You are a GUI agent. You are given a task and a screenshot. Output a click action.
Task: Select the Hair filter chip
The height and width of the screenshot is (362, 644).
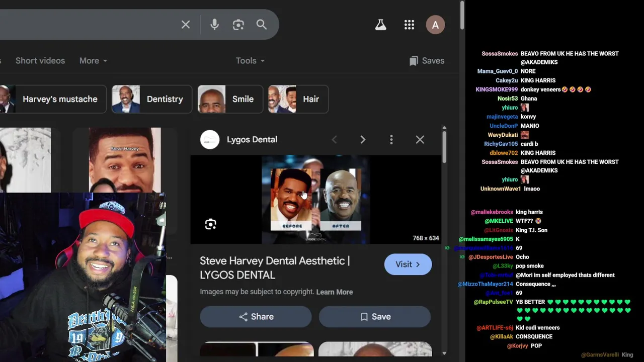tap(298, 99)
